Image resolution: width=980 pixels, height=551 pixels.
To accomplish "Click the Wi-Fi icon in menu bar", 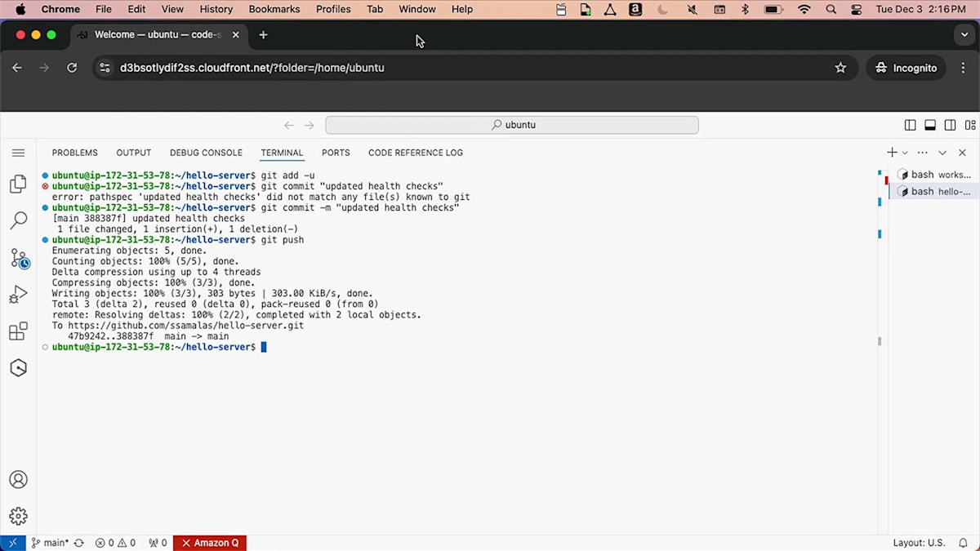I will [804, 9].
